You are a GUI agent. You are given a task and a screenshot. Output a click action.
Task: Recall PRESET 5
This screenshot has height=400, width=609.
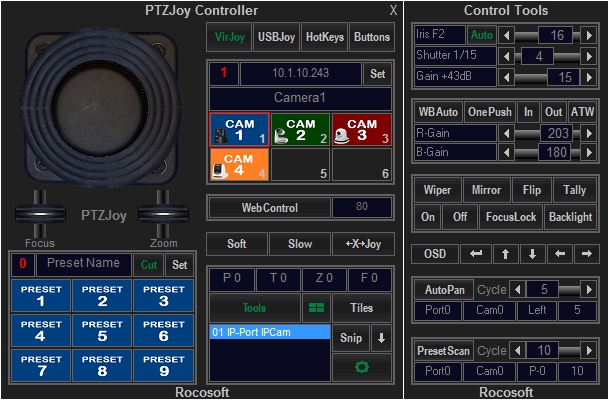[102, 331]
